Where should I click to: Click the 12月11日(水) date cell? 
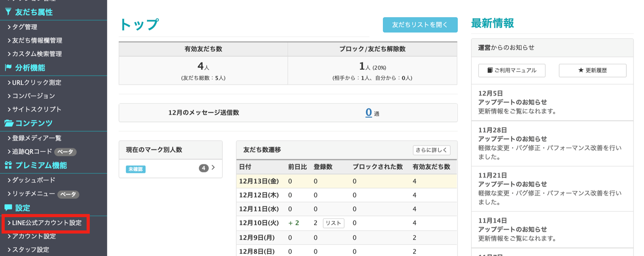[259, 209]
